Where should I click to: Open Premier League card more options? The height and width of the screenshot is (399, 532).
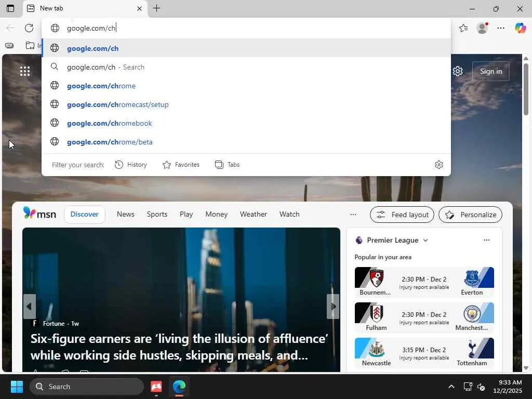[486, 240]
